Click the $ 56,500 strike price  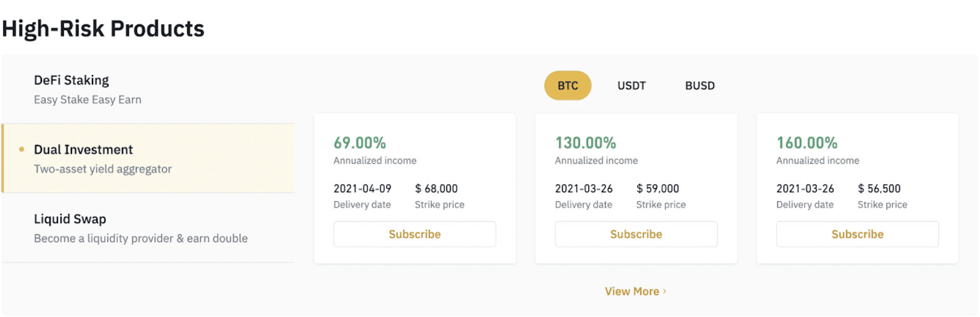coord(879,189)
